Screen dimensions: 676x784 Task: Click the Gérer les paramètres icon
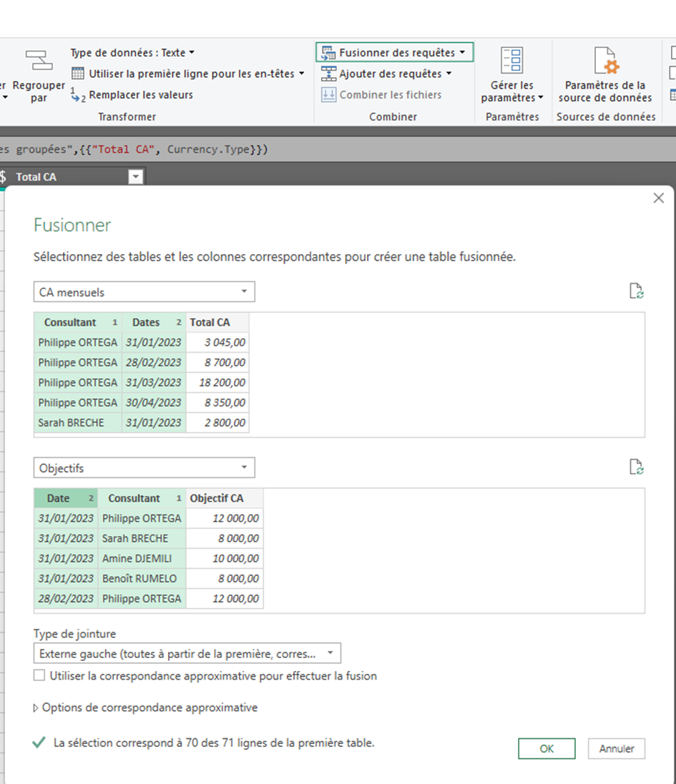pyautogui.click(x=511, y=61)
